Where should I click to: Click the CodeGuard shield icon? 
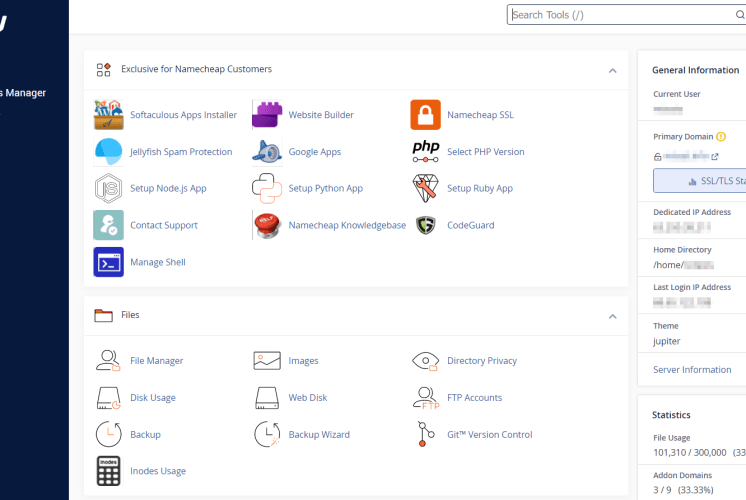tap(425, 225)
